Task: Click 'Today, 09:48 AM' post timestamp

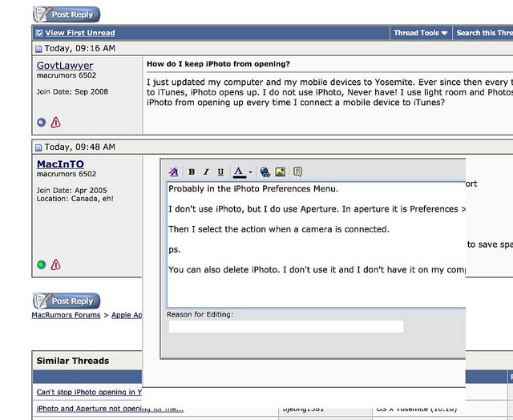Action: (80, 147)
